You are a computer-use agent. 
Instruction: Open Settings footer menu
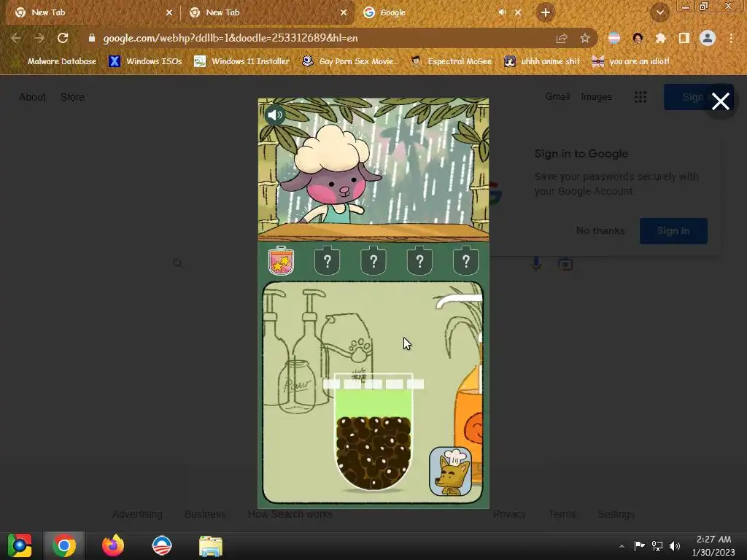click(616, 514)
